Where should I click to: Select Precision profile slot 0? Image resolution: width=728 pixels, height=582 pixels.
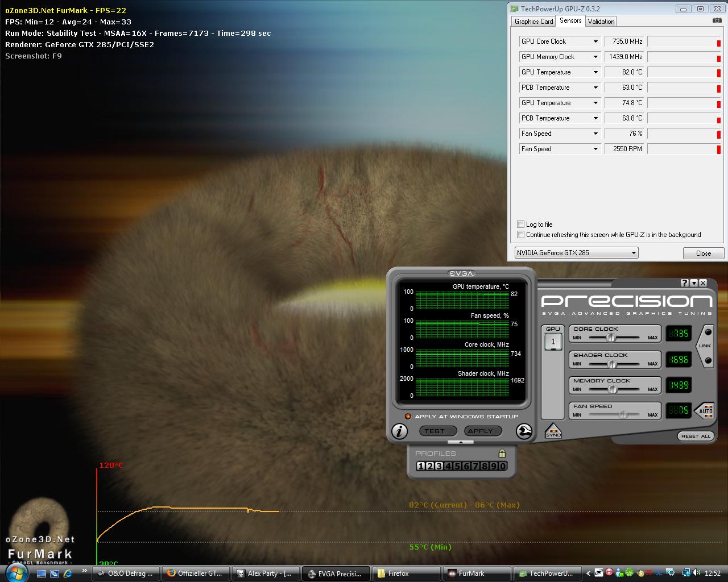(503, 466)
